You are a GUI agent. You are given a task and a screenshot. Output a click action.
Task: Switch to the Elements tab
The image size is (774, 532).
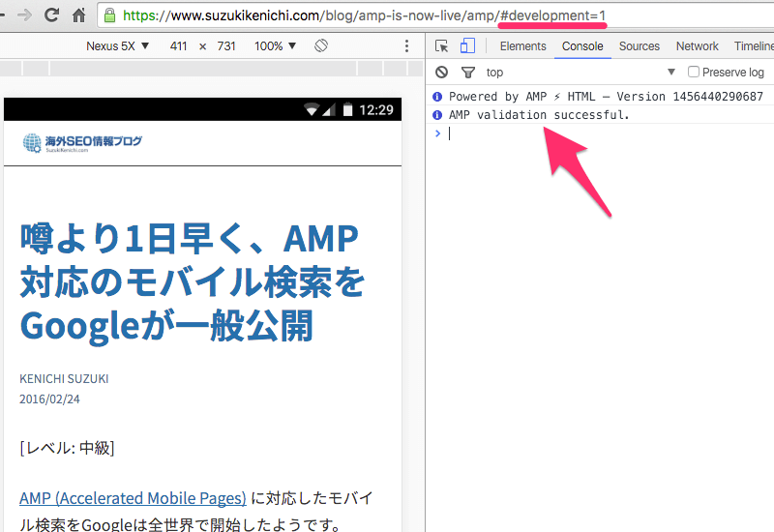[x=522, y=45]
